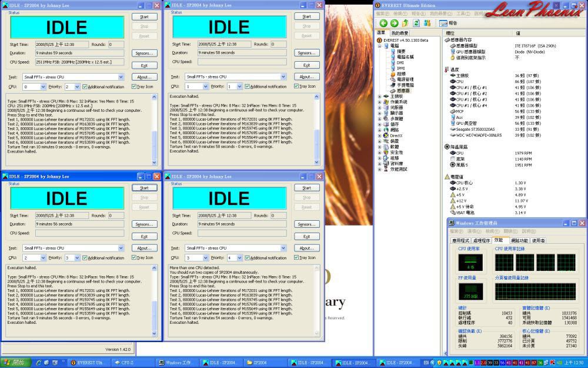Click Start in SP2004 CPU 3 window
Screen dimensions: 588x368
pos(307,188)
